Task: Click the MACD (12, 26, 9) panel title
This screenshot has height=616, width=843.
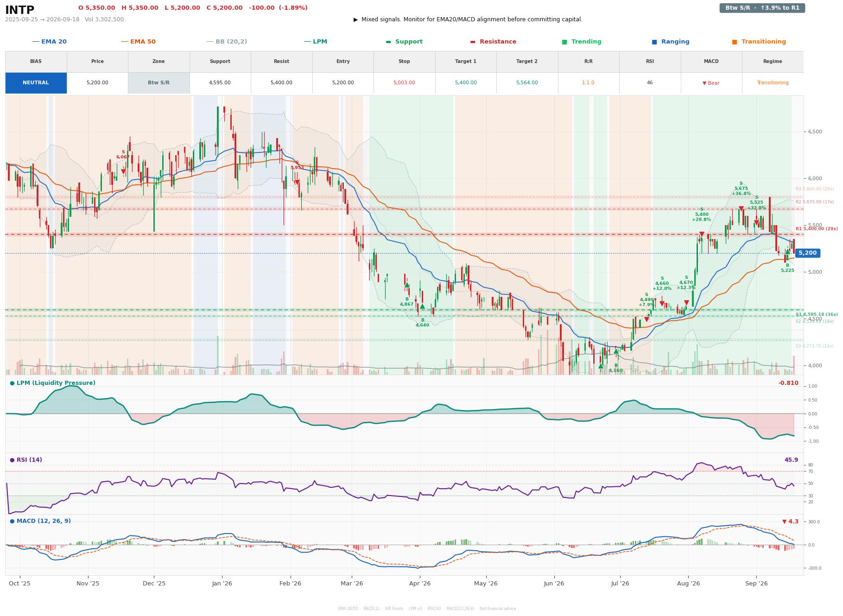Action: (40, 521)
